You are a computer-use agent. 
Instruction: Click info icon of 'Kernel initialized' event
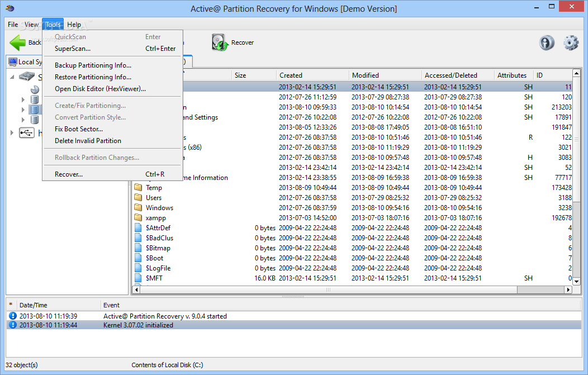[x=13, y=325]
